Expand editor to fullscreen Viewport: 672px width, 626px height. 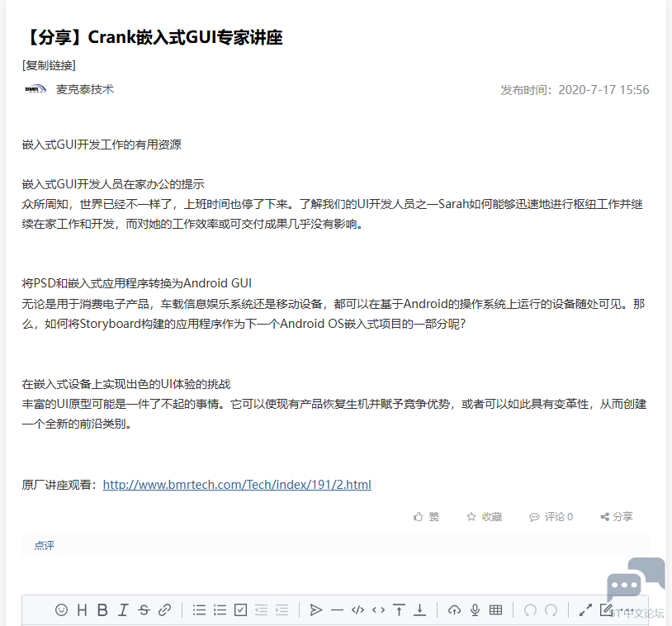point(585,609)
